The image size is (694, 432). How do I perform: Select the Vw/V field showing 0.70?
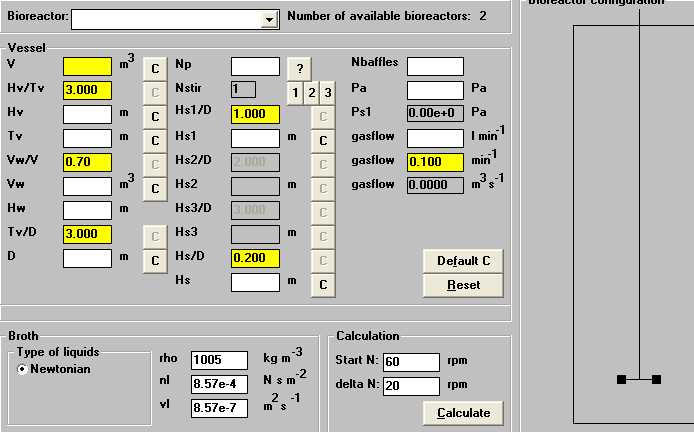pyautogui.click(x=87, y=162)
